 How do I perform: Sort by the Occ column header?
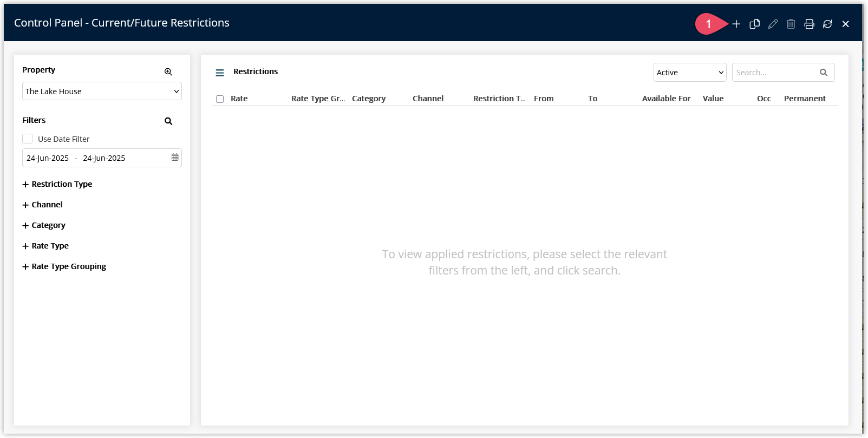tap(764, 99)
